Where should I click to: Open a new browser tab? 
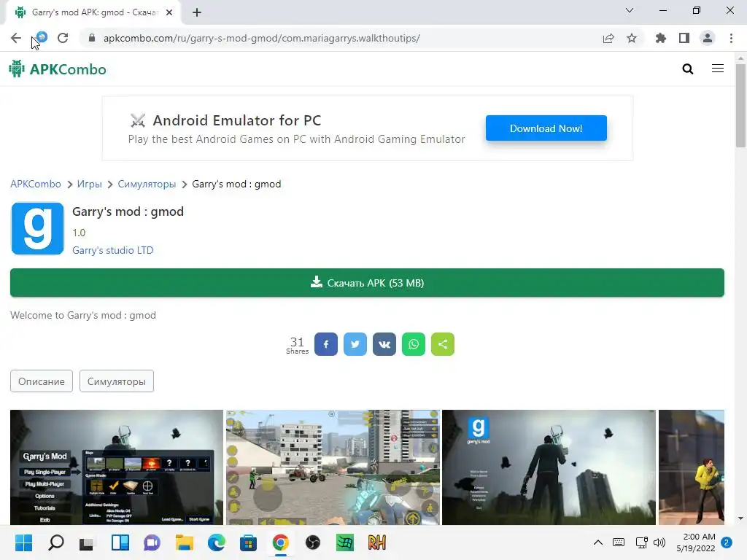coord(197,12)
